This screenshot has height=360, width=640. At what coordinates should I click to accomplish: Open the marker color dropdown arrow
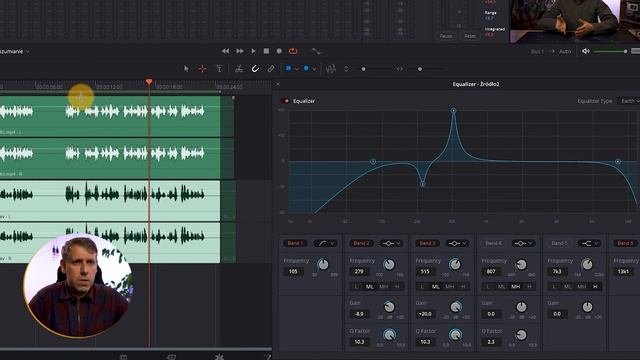click(314, 69)
